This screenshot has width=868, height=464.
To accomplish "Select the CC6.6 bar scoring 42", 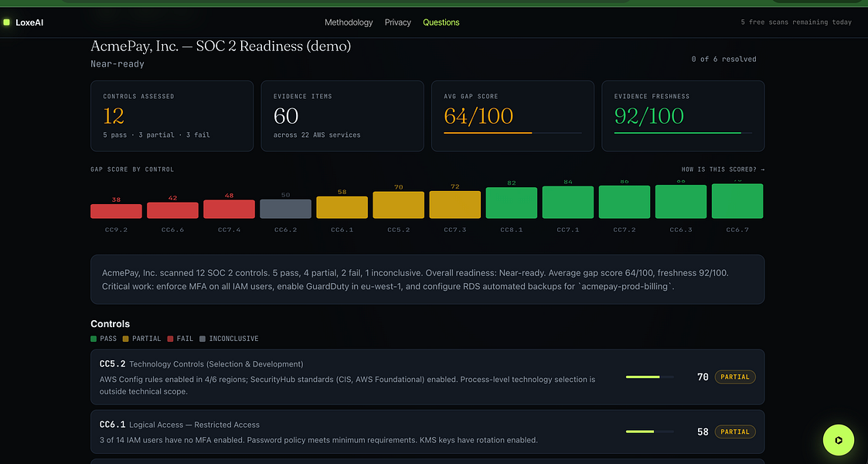I will [172, 210].
